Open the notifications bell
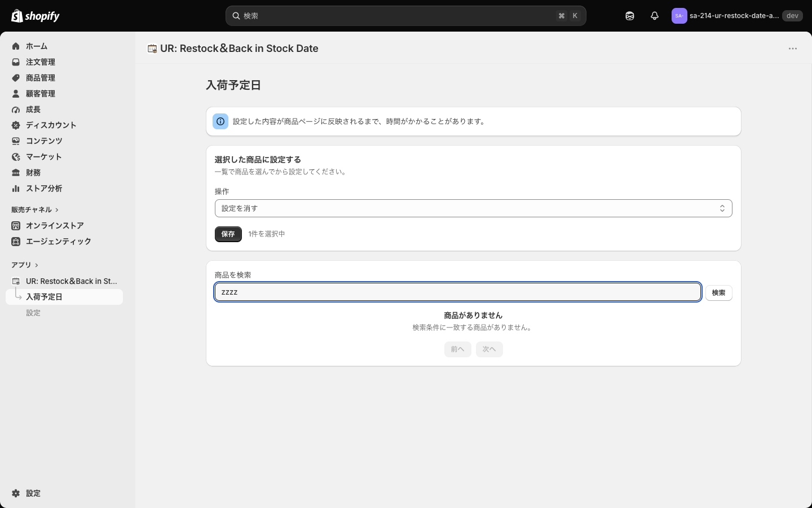 click(655, 16)
